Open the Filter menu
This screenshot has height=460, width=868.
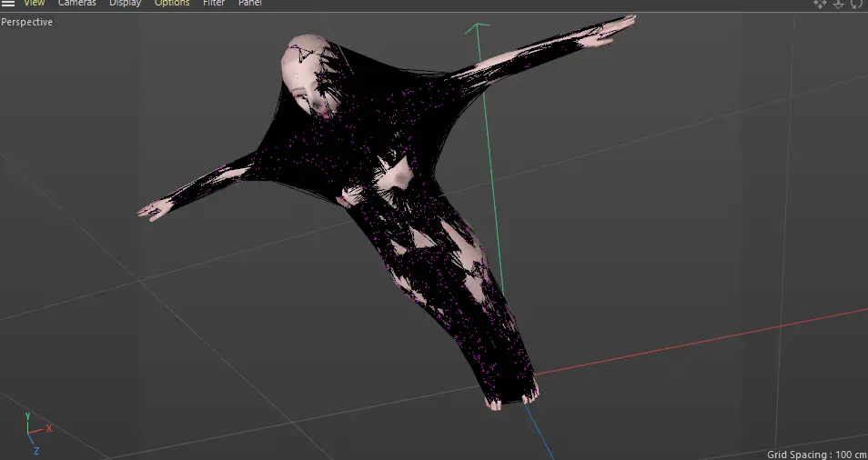click(x=214, y=4)
